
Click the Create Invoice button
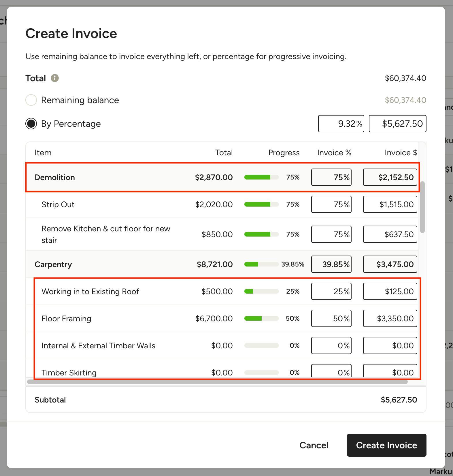click(386, 445)
